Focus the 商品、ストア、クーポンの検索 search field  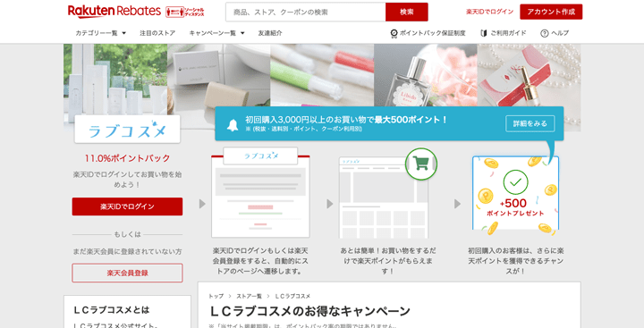306,12
